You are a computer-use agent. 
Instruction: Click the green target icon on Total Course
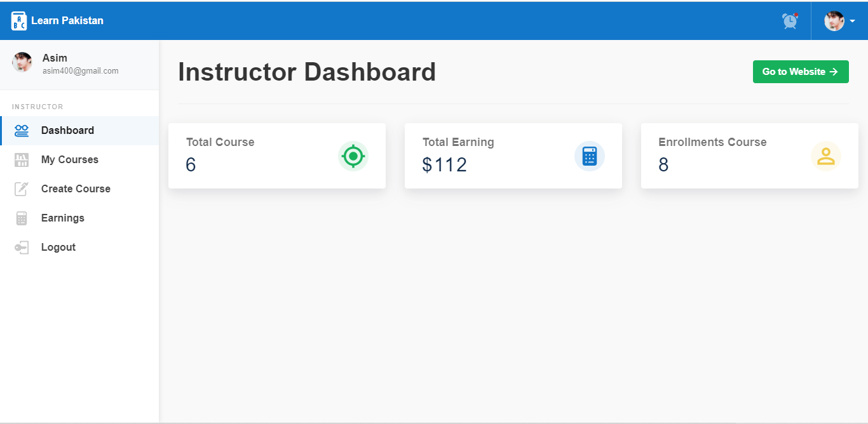pos(353,156)
